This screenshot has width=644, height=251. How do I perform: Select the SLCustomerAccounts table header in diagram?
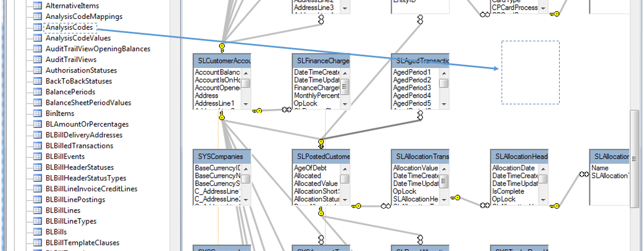[x=222, y=61]
